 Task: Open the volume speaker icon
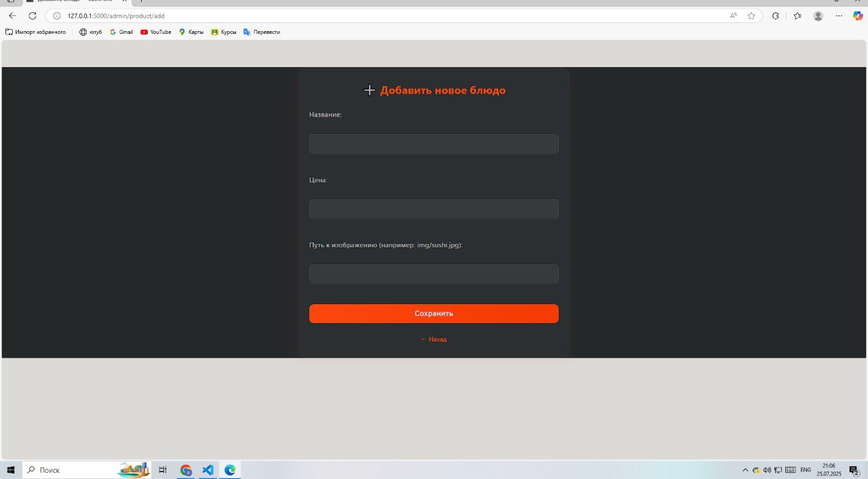tap(767, 470)
